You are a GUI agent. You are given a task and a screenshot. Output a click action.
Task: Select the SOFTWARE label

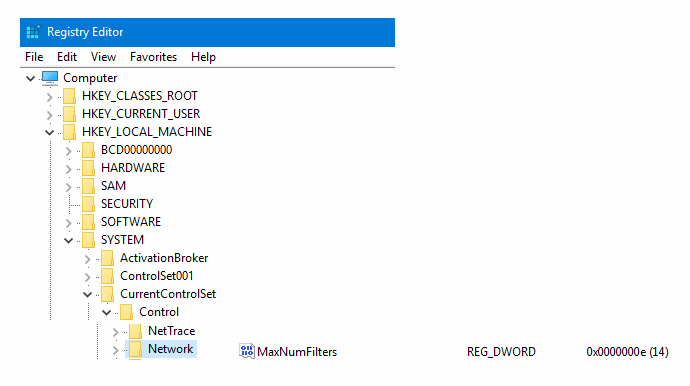tap(131, 222)
